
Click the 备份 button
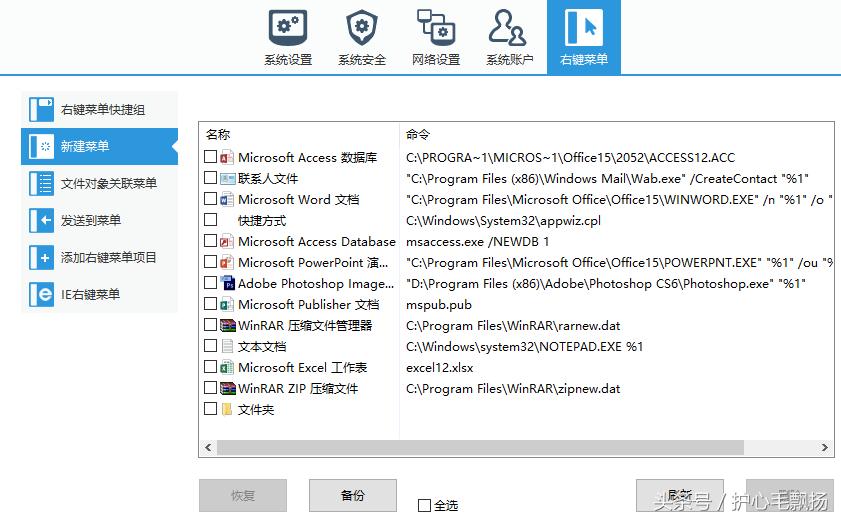pyautogui.click(x=353, y=495)
